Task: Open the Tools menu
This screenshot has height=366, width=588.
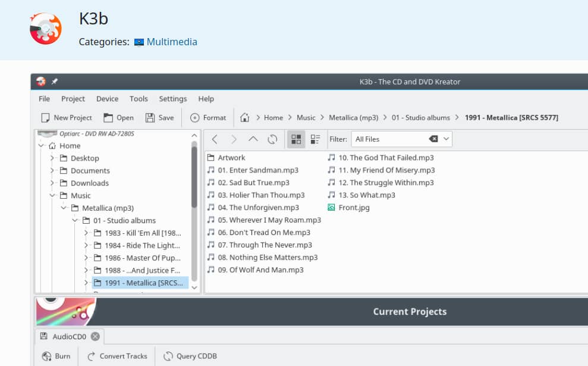Action: point(139,99)
